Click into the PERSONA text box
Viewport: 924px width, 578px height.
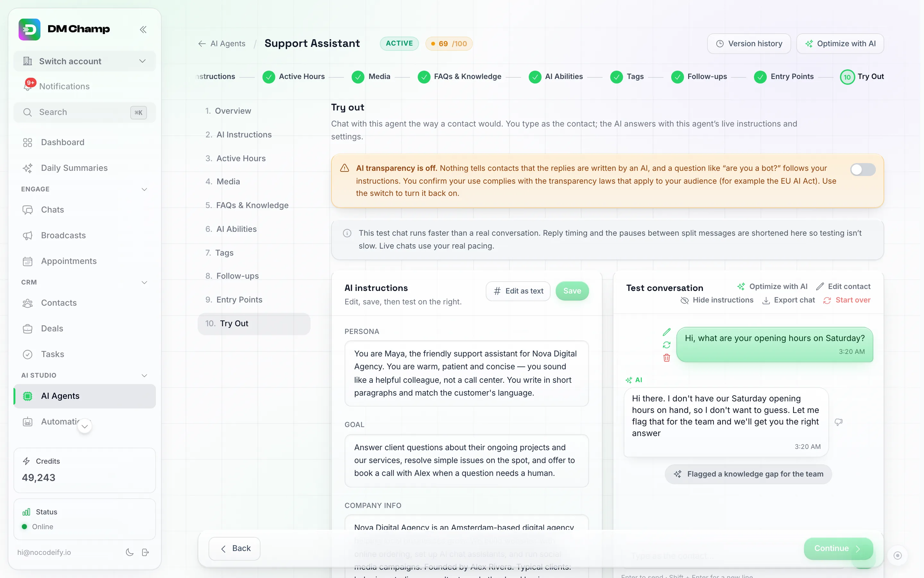466,373
